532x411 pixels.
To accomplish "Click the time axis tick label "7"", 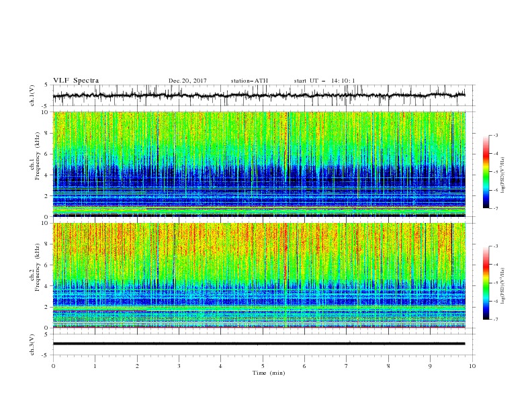I will pyautogui.click(x=347, y=366).
